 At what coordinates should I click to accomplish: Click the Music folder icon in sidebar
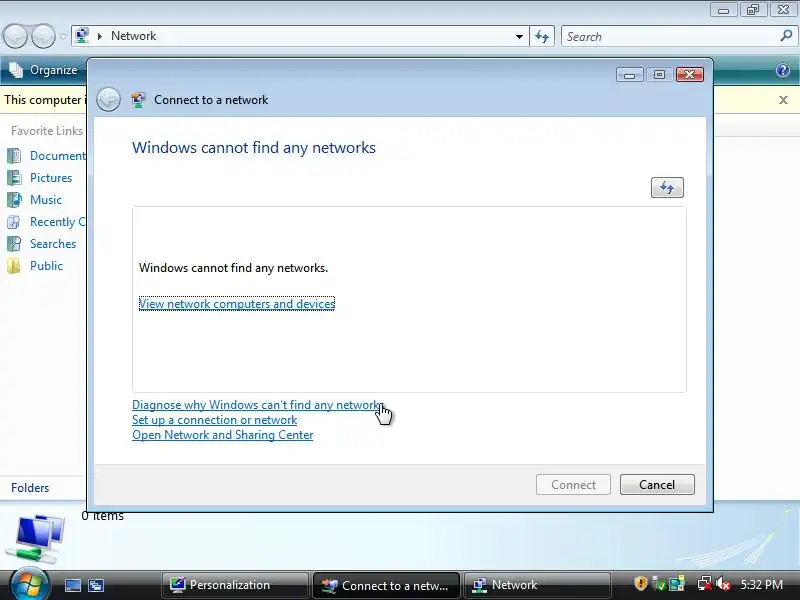click(14, 199)
